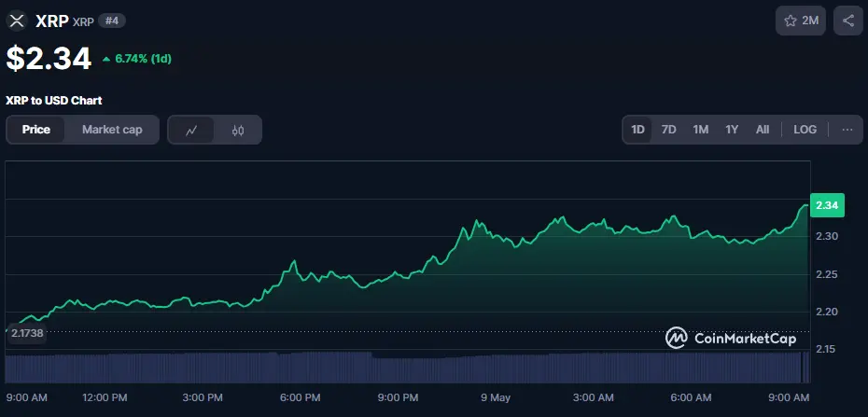Click the 2.25 price axis label
The image size is (868, 417).
point(828,274)
